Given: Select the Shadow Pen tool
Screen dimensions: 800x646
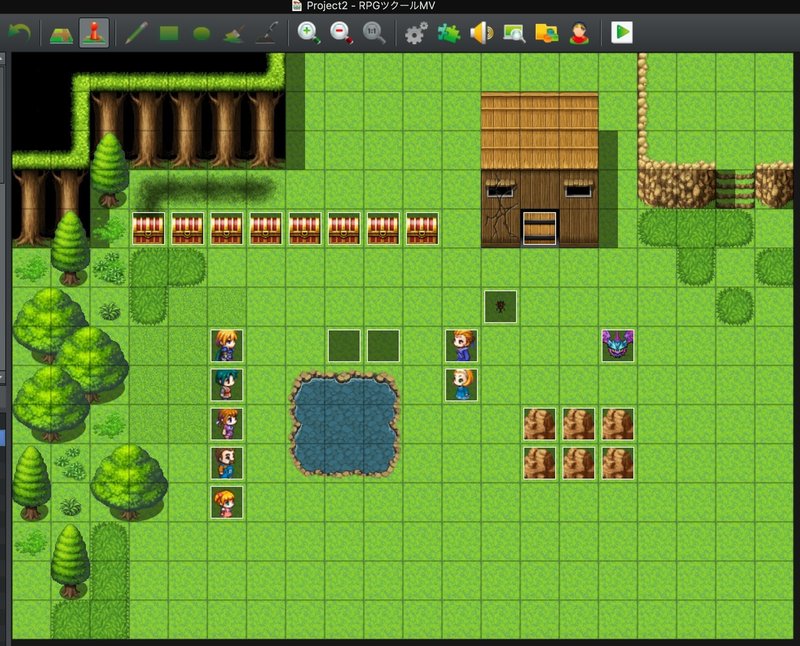Looking at the screenshot, I should click(x=267, y=33).
